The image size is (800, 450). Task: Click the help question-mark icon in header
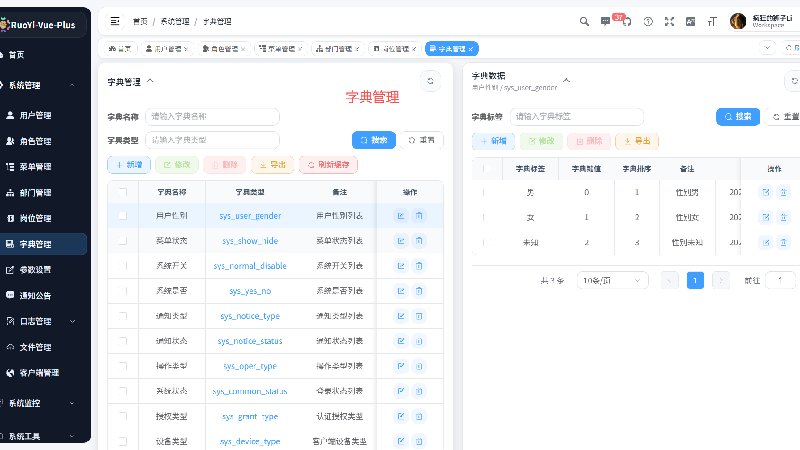click(x=648, y=21)
